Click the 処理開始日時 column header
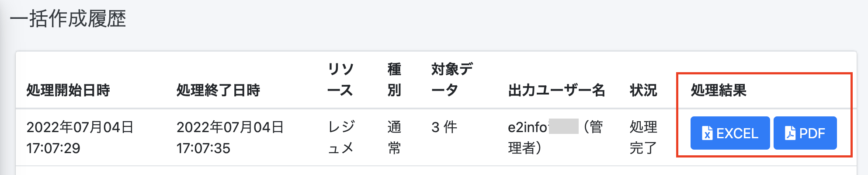868x175 pixels. point(68,90)
